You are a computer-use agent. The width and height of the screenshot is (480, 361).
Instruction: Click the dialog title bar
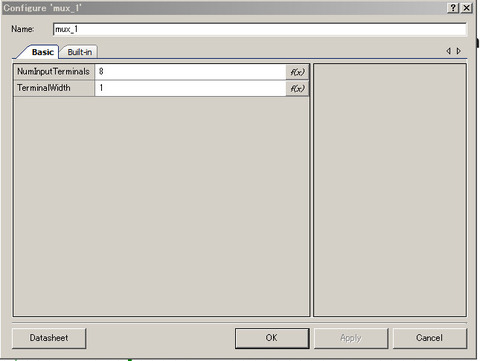tap(223, 8)
